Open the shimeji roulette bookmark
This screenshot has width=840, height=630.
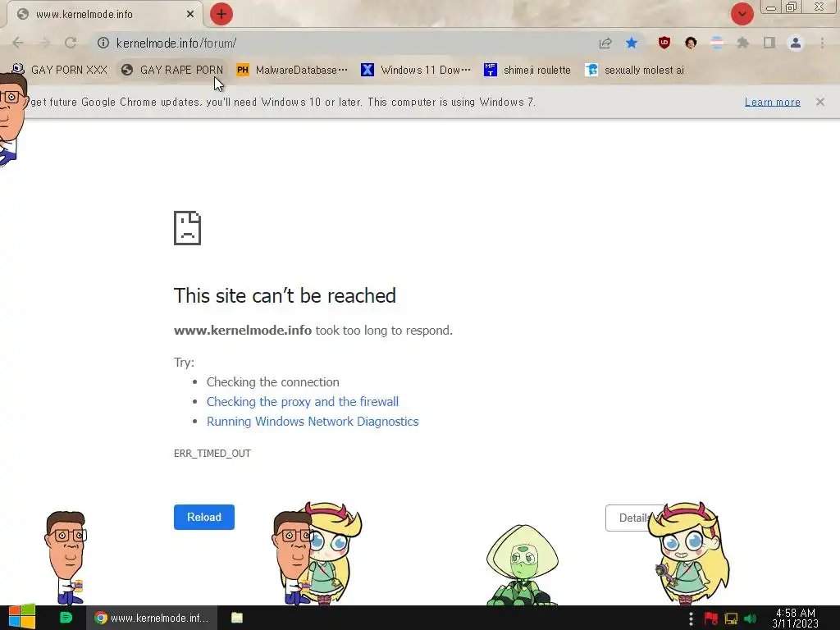pos(527,71)
